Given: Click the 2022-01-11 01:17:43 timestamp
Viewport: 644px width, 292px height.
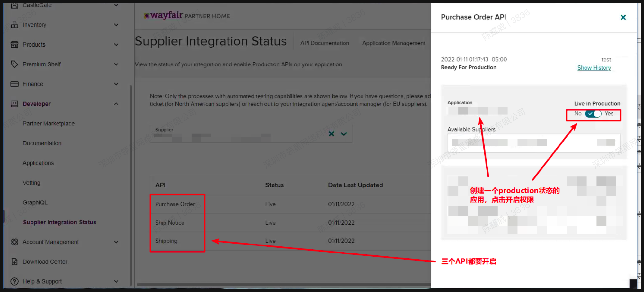Looking at the screenshot, I should click(474, 59).
